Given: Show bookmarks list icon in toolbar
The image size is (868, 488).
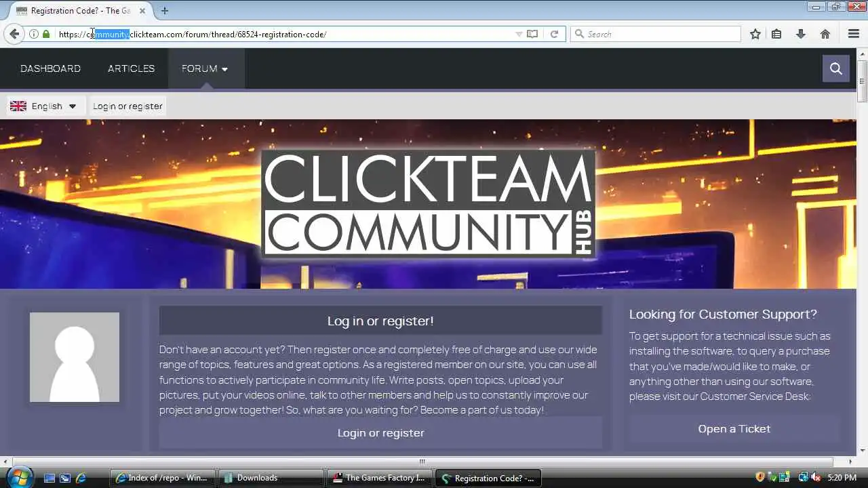Looking at the screenshot, I should pos(777,34).
